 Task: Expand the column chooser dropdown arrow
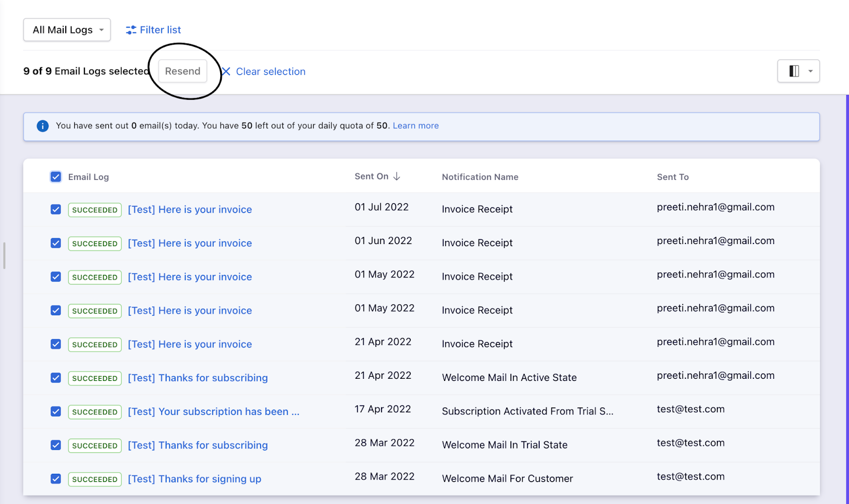(x=810, y=71)
